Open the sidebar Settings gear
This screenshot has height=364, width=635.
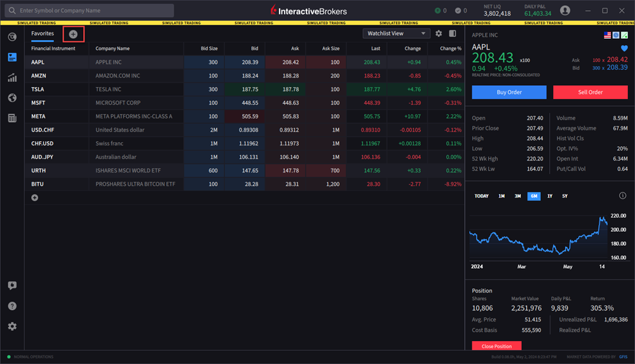[x=12, y=327]
